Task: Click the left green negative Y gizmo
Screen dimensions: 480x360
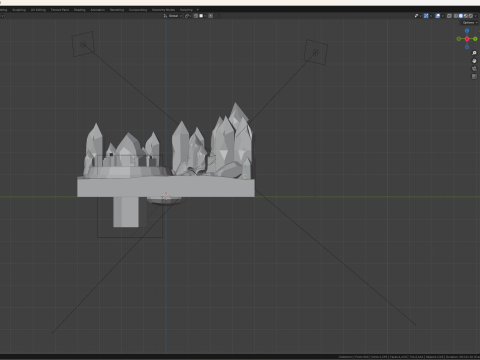Action: pos(459,39)
